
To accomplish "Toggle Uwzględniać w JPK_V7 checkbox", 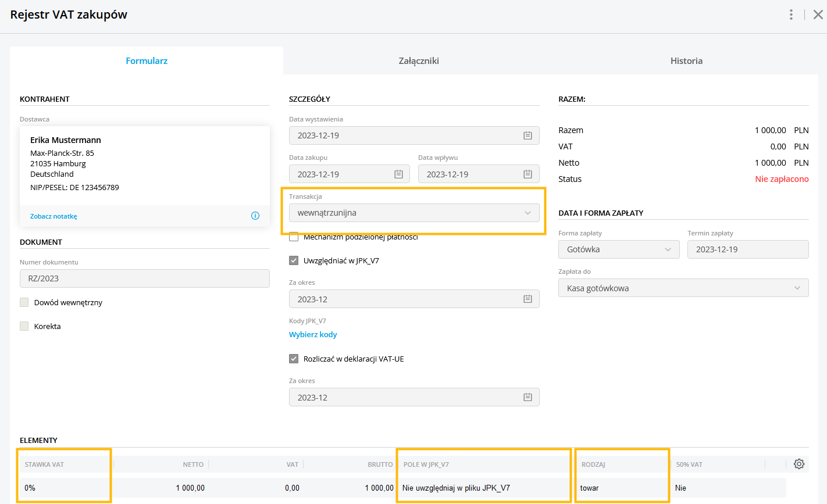I will click(x=294, y=260).
